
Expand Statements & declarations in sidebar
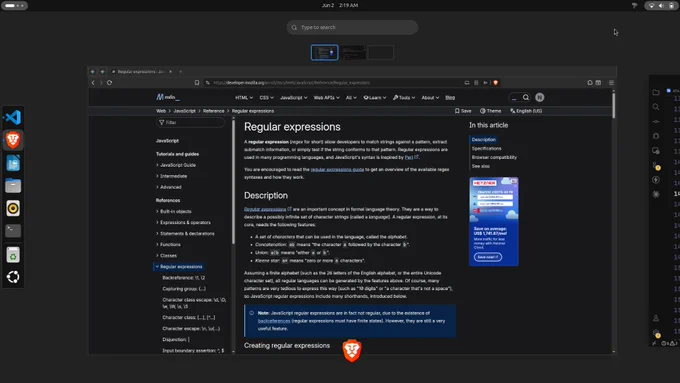pyautogui.click(x=185, y=234)
